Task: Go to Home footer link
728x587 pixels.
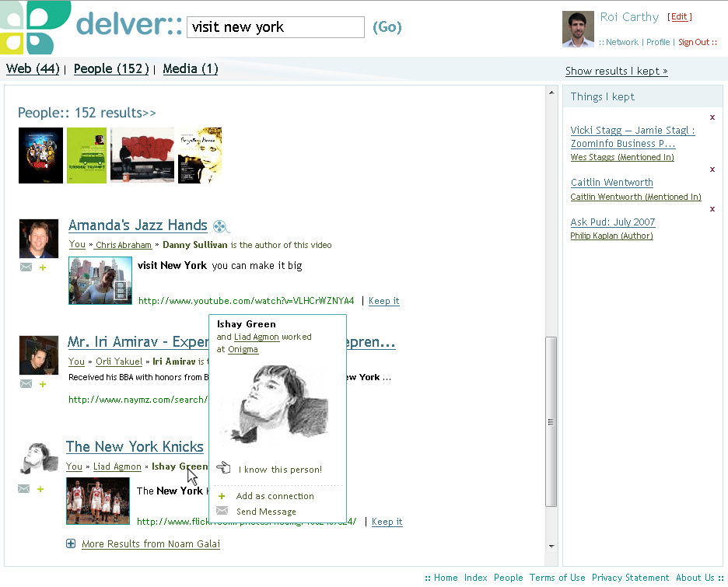Action: coord(446,578)
